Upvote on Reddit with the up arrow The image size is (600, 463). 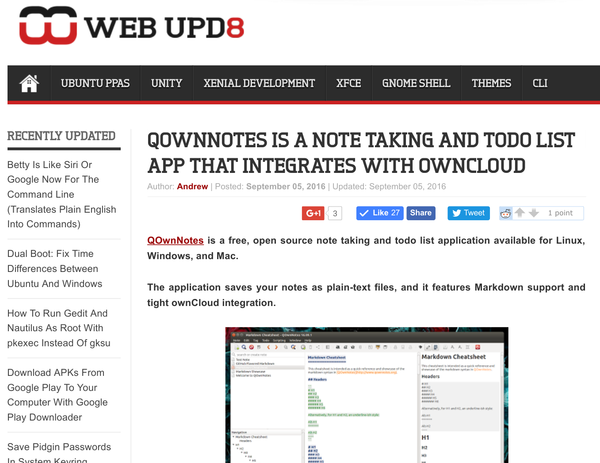[519, 213]
